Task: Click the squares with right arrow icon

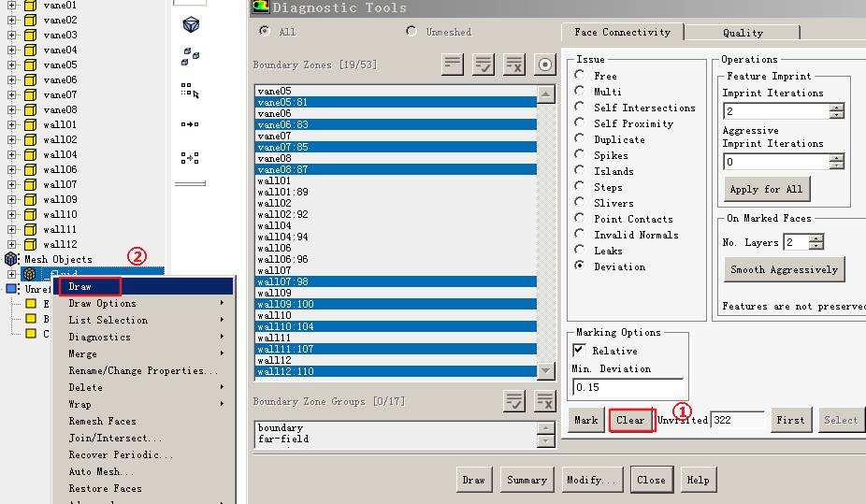Action: [190, 124]
